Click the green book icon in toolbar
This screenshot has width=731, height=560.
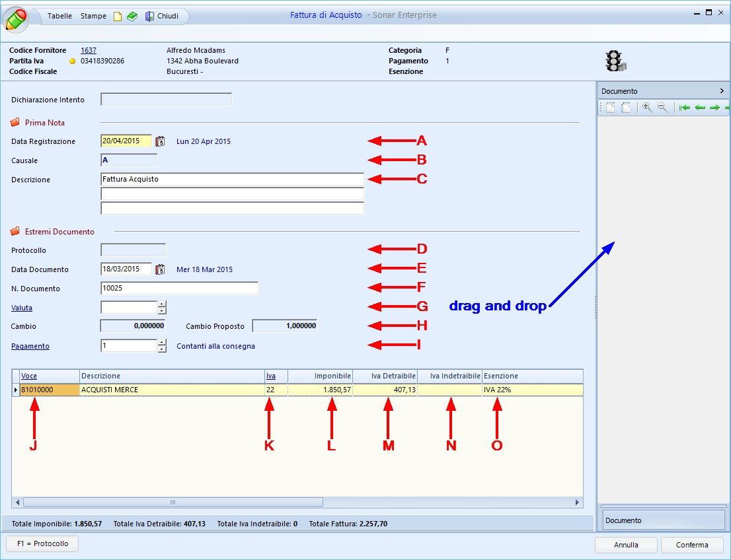(132, 17)
